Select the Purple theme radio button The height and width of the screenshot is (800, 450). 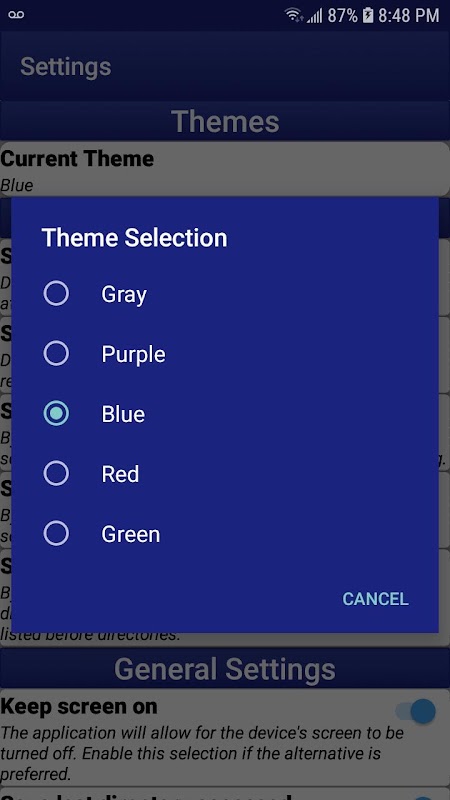(56, 354)
